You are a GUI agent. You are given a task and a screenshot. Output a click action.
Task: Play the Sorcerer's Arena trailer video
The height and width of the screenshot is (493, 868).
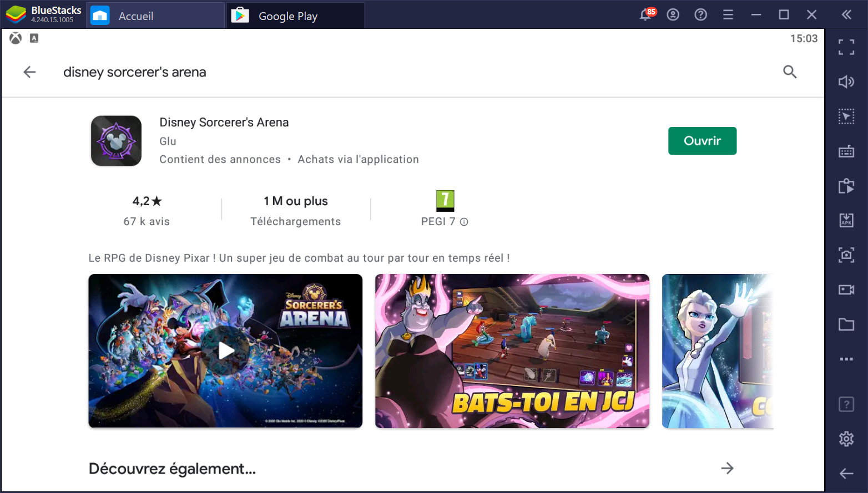225,351
